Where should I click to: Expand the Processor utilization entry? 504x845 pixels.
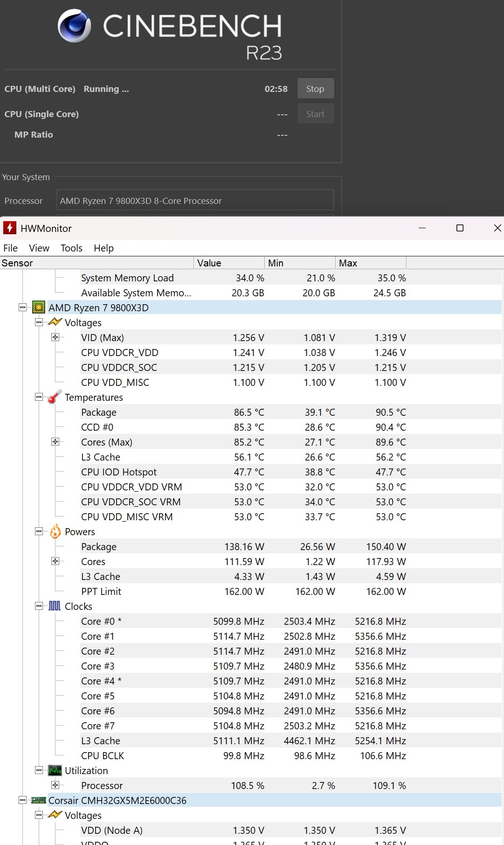coord(55,785)
